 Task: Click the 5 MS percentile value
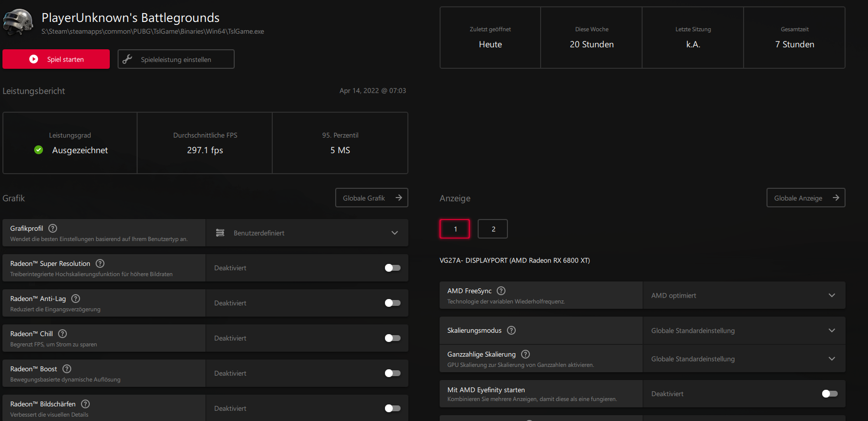tap(340, 150)
